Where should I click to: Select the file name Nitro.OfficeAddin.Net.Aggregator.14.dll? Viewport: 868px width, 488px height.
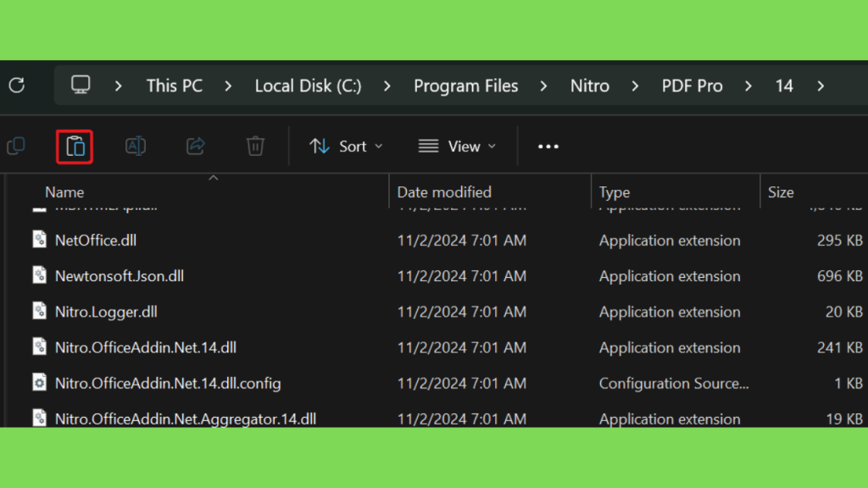tap(186, 419)
